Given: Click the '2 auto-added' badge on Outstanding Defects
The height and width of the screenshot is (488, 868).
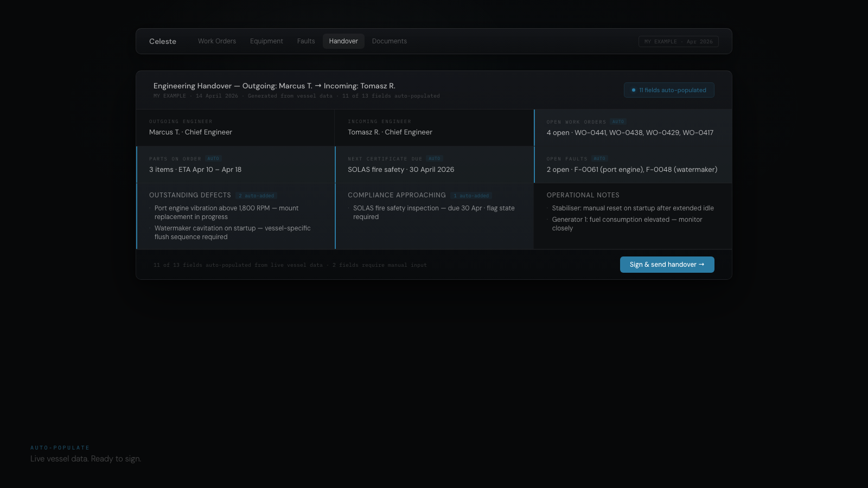Looking at the screenshot, I should [x=256, y=195].
